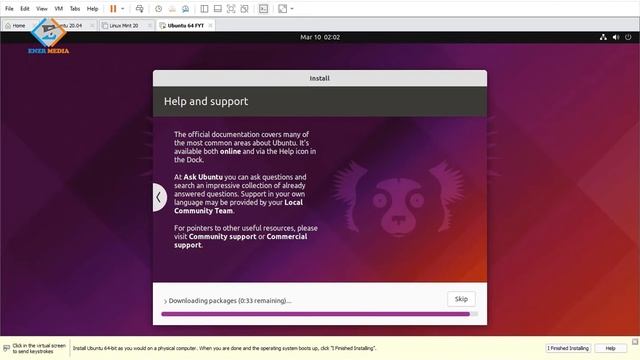Open the Ubuntu power menu icon
Image resolution: width=640 pixels, height=360 pixels.
tap(628, 37)
